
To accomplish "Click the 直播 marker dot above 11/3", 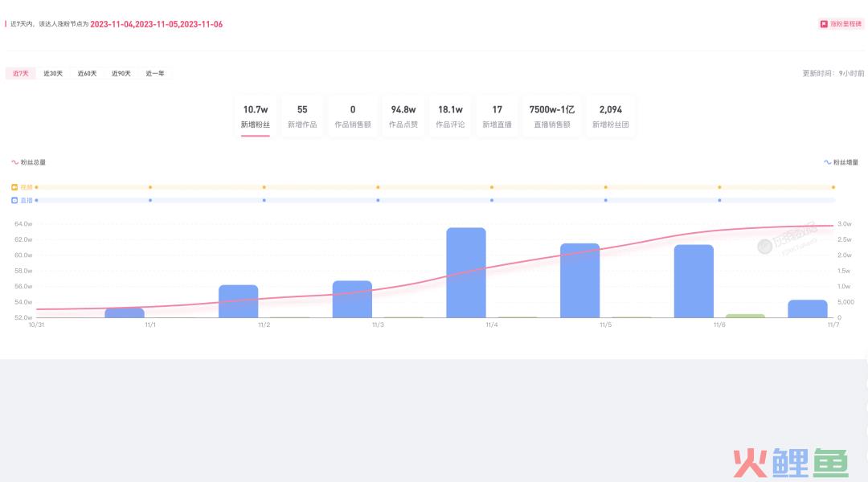I will 378,200.
